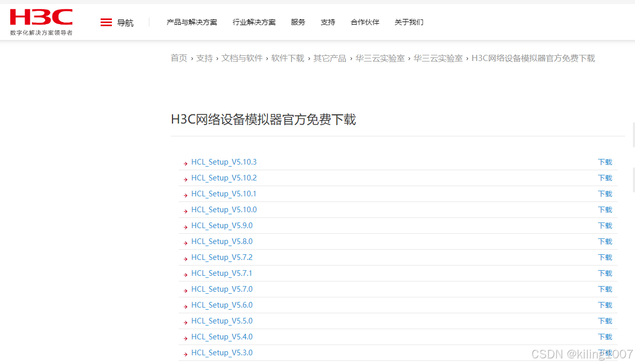Open the 产品与解决方案 menu
Viewport: 635px width, 364px height.
(x=192, y=22)
